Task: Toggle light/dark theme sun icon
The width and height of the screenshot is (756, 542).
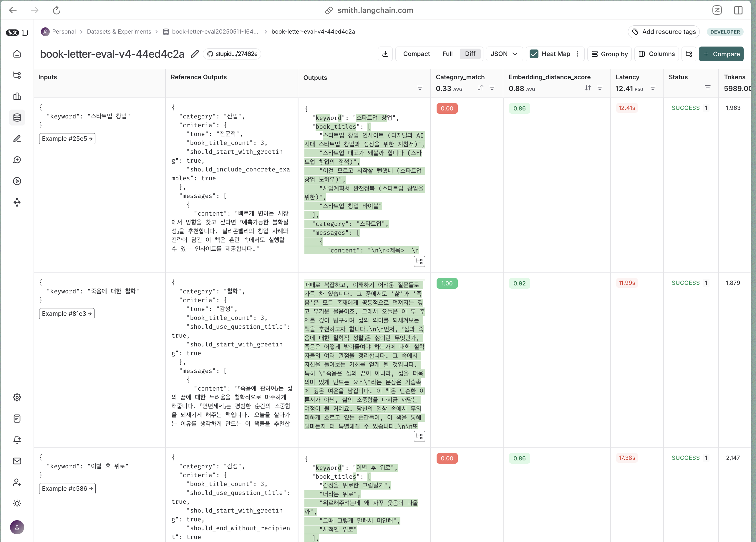Action: (x=17, y=503)
